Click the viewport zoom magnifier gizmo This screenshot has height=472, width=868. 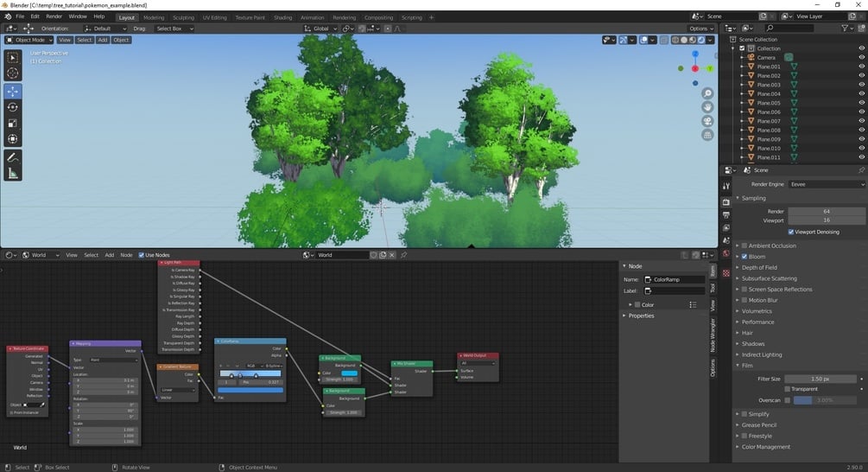pos(707,93)
